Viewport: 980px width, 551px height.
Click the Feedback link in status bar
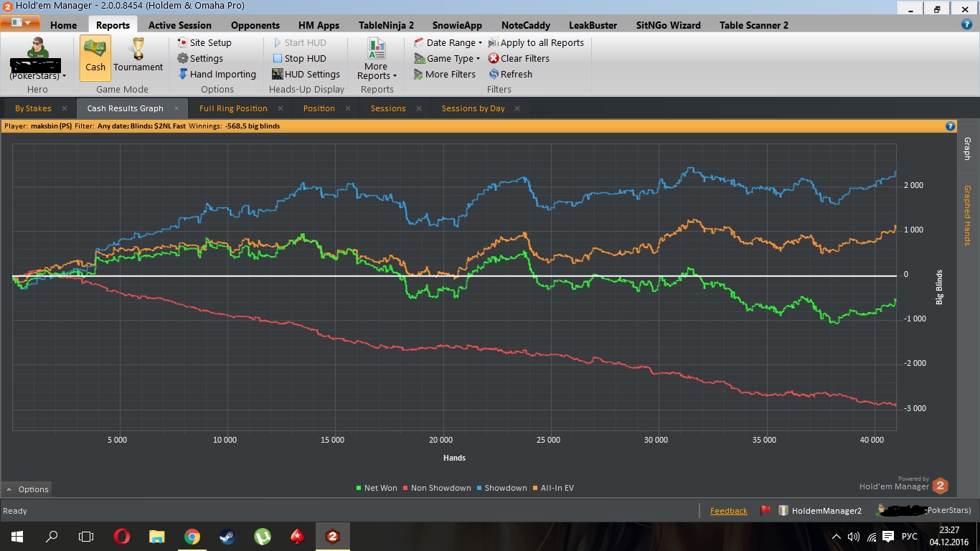(x=729, y=511)
